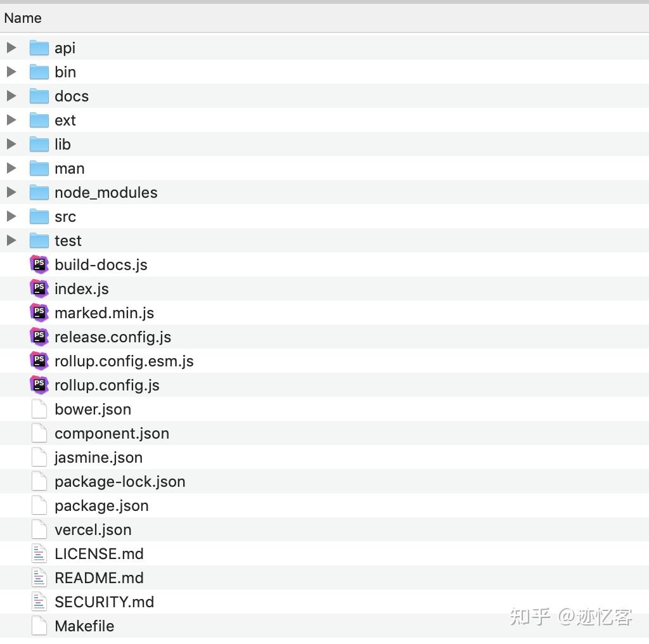Click the file icon for build-docs.js
This screenshot has height=644, width=649.
click(x=39, y=264)
